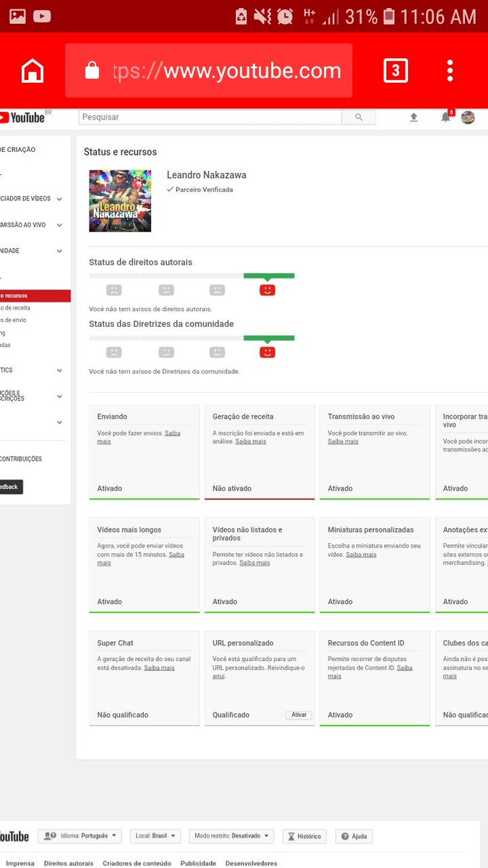Click community guidelines sad face icon
The width and height of the screenshot is (488, 868).
(114, 352)
